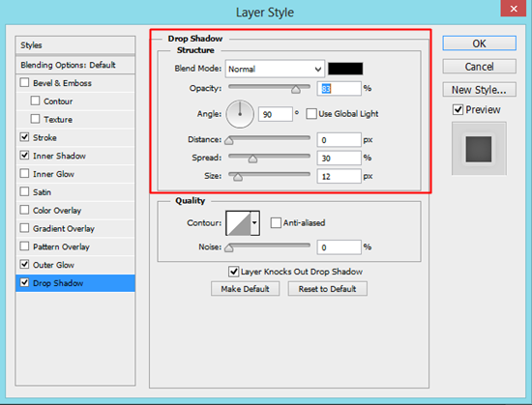Image resolution: width=532 pixels, height=405 pixels.
Task: Click the Size value input field
Action: tap(339, 176)
